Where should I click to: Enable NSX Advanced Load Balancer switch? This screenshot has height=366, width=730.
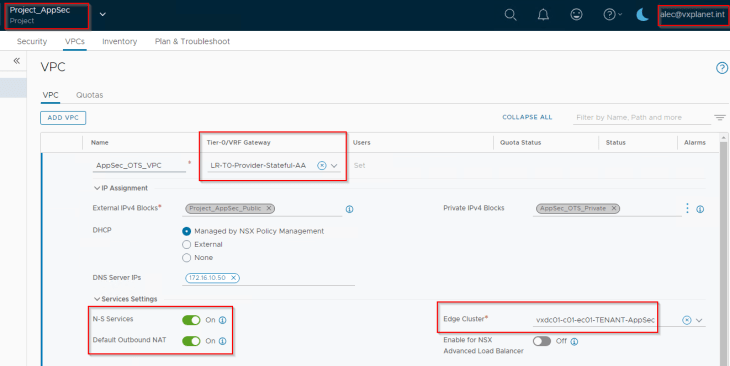(542, 341)
